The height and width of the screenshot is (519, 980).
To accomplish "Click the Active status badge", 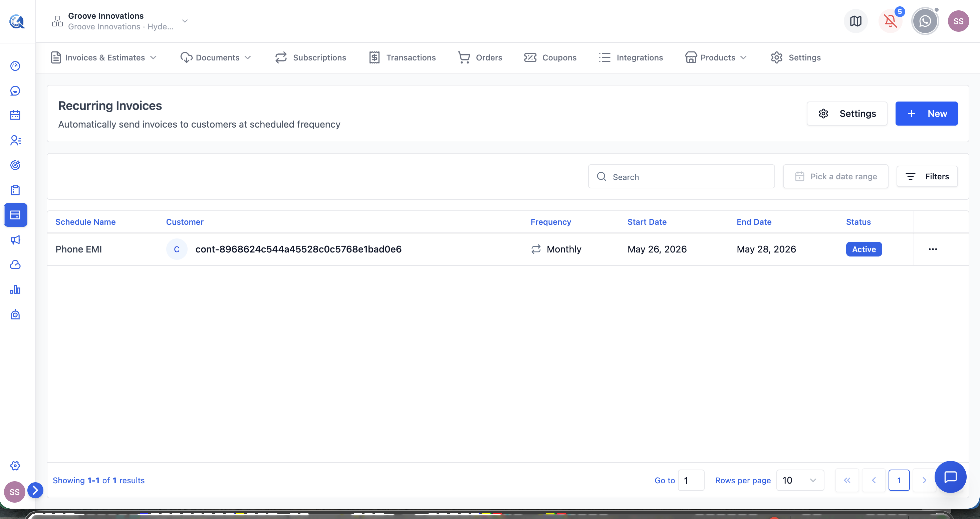I will (x=864, y=249).
